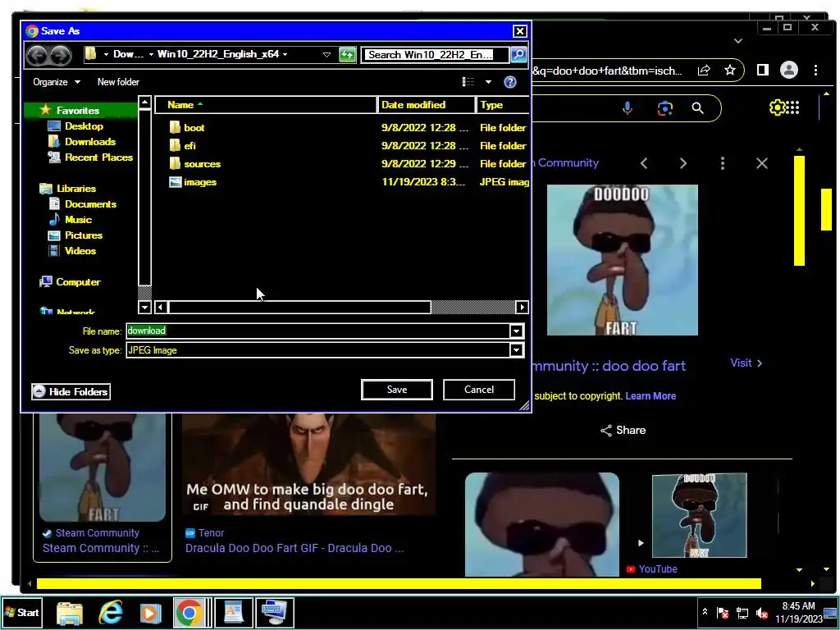Open Internet Explorer from the taskbar
The height and width of the screenshot is (630, 840).
tap(111, 612)
